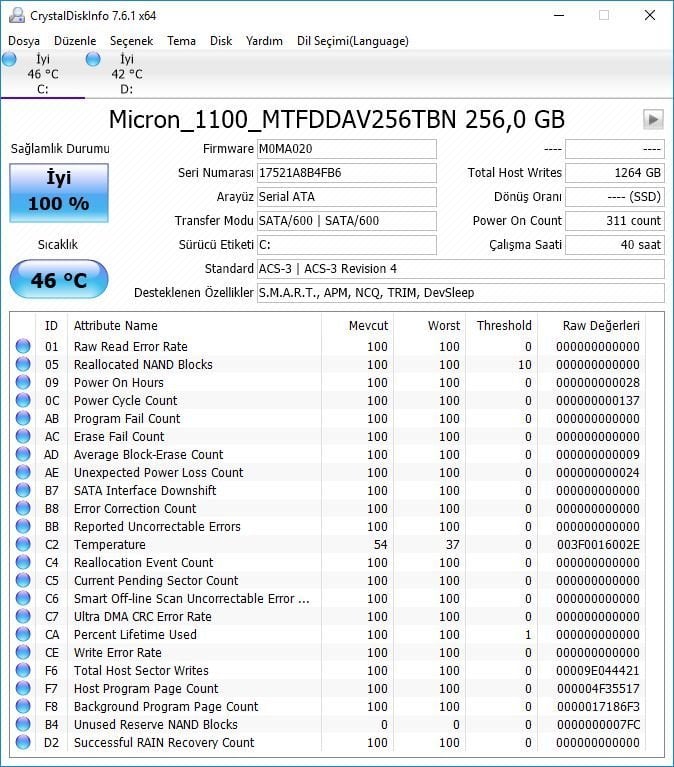Click the Mevcut column header

tap(358, 326)
